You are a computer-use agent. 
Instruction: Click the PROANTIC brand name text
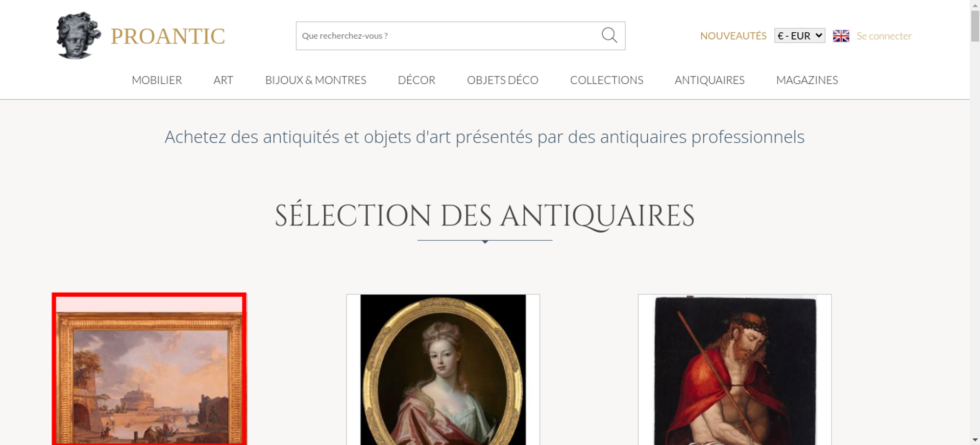click(x=168, y=37)
